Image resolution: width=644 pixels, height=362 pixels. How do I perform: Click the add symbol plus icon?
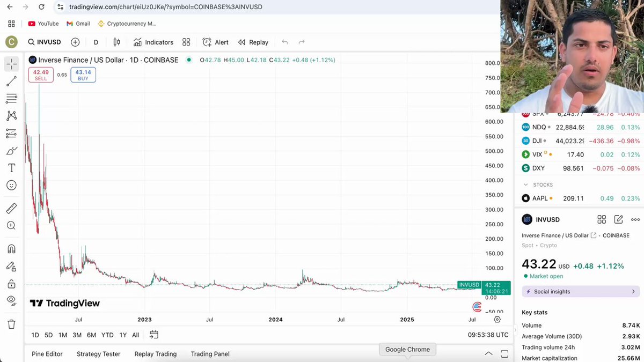coord(75,42)
